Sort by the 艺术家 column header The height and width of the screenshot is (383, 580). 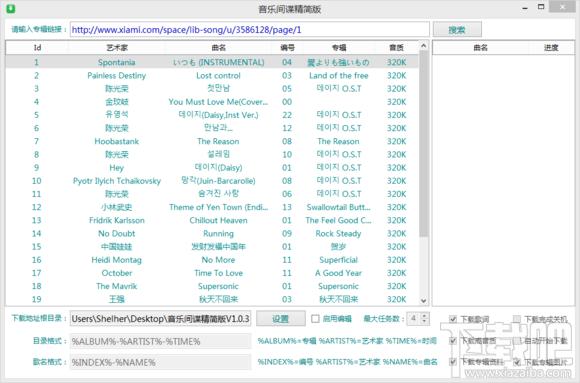[117, 47]
